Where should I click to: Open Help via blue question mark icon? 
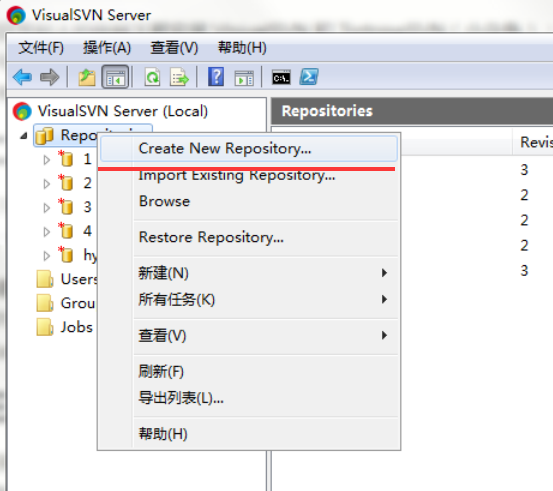[216, 77]
